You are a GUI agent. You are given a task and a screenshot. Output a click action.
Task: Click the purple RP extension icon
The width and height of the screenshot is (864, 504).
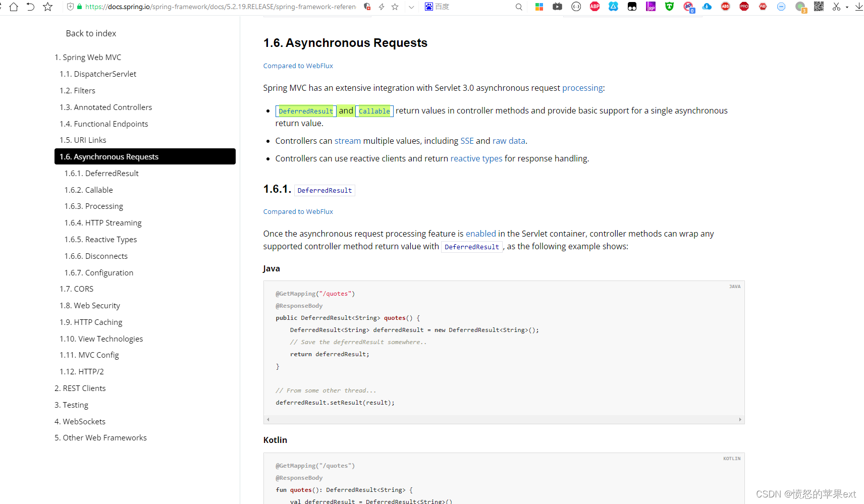click(651, 7)
